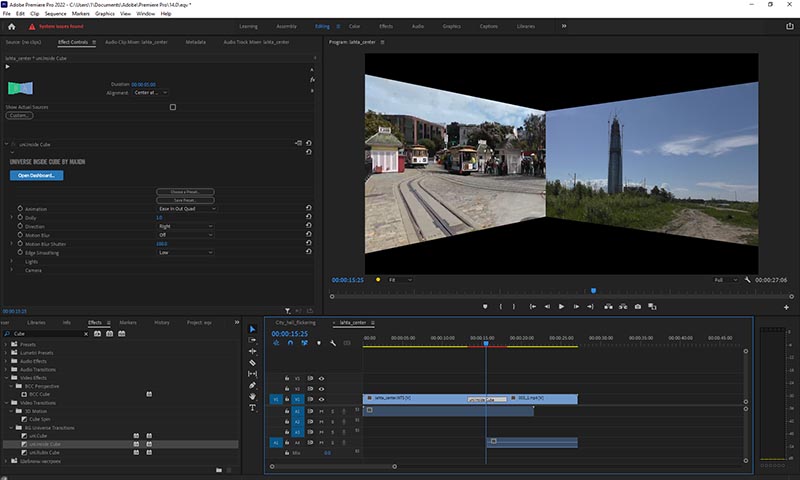Expand Camera property group

coord(12,270)
